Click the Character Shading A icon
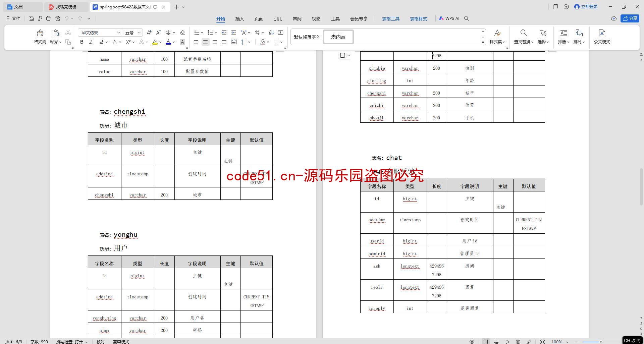Screen dimensions: 644x344 coord(182,42)
